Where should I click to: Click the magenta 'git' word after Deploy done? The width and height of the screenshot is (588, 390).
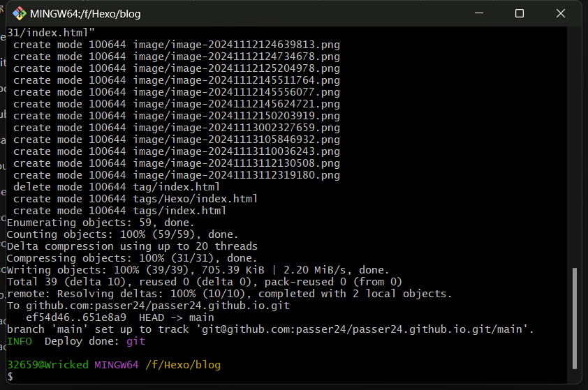coord(135,341)
